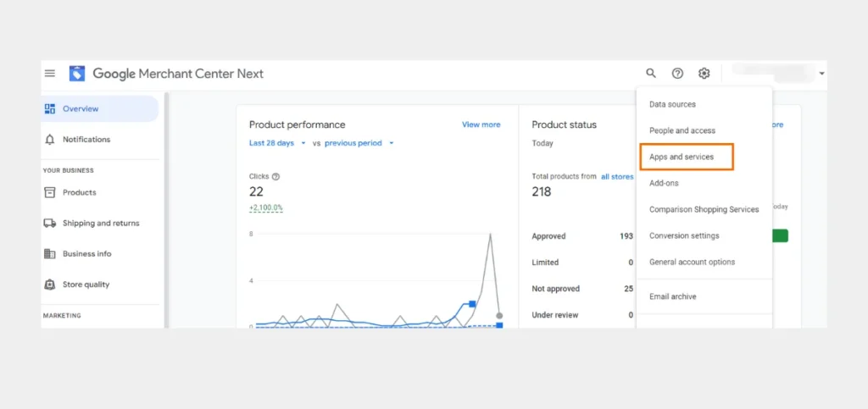The height and width of the screenshot is (409, 868).
Task: Click the gray peak point on the clicks chart
Action: point(490,234)
